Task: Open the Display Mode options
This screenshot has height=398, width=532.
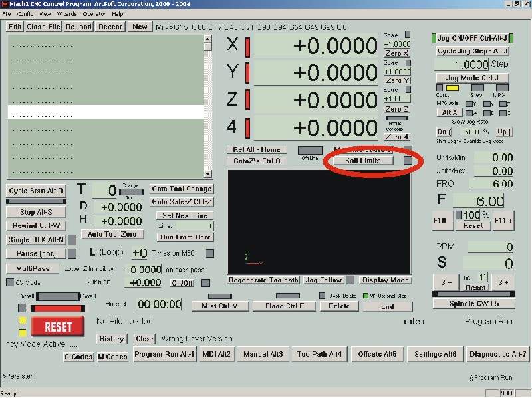Action: (x=385, y=280)
